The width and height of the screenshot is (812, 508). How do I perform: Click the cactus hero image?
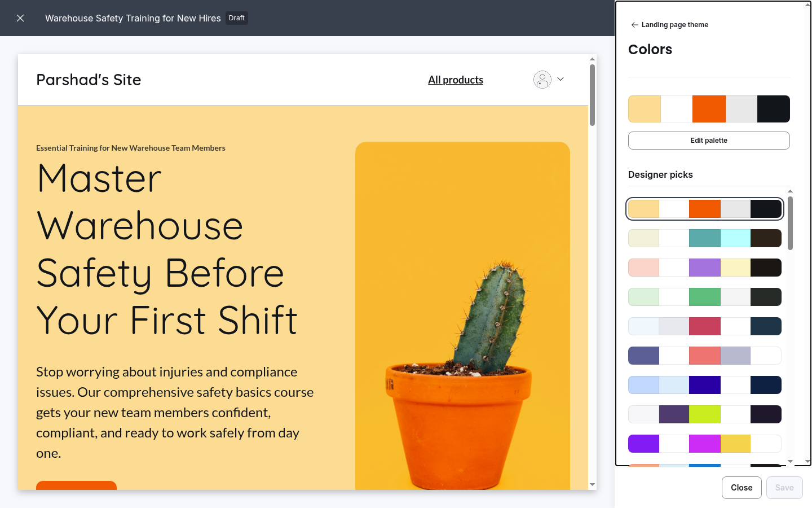click(x=462, y=316)
